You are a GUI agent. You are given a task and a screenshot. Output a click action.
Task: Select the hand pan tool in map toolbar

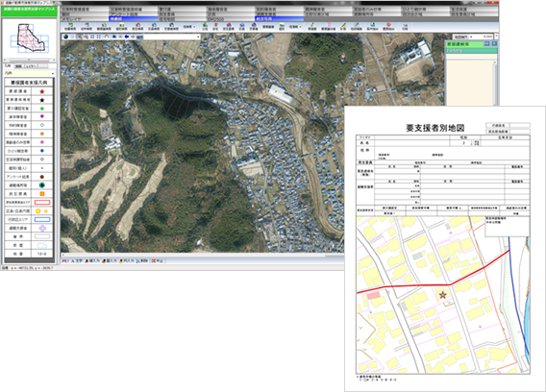tap(107, 37)
